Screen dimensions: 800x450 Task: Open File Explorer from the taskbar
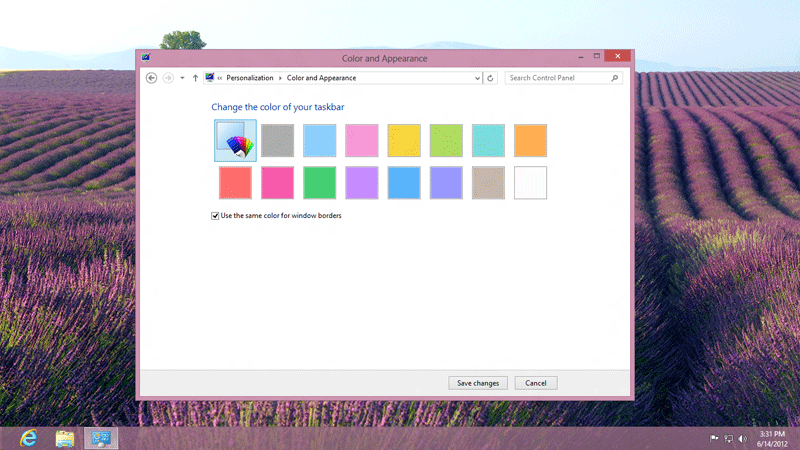pos(65,438)
